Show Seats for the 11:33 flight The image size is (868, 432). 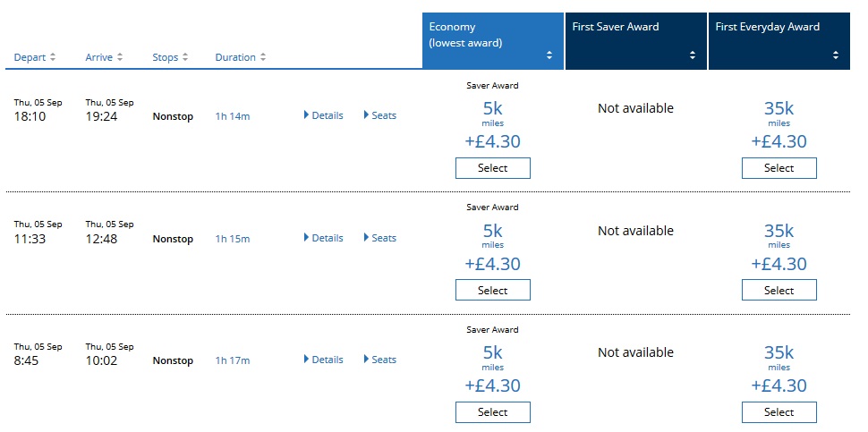click(x=380, y=238)
